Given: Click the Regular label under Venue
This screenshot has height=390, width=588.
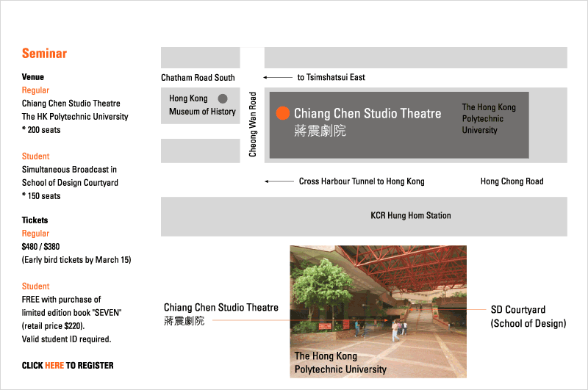Looking at the screenshot, I should tap(35, 90).
